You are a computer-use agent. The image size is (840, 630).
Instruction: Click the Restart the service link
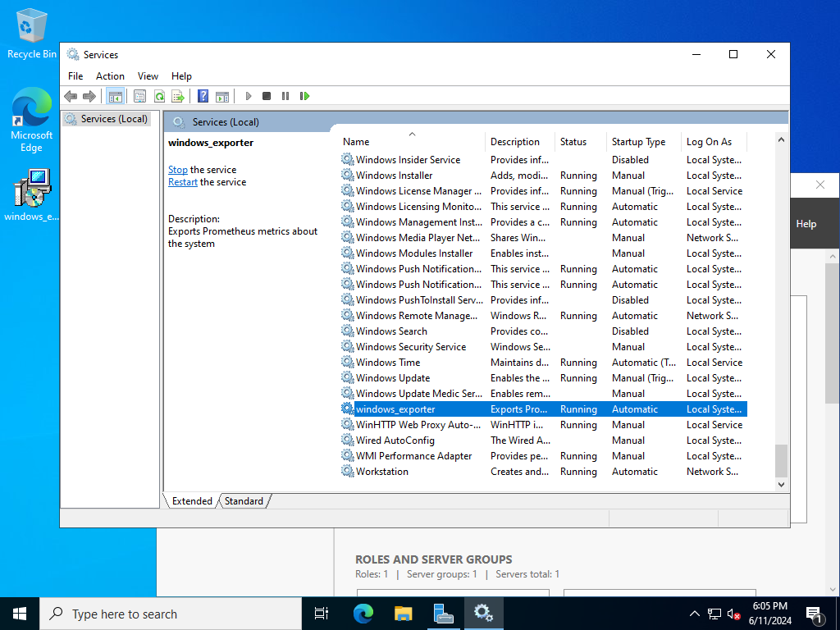pos(182,182)
